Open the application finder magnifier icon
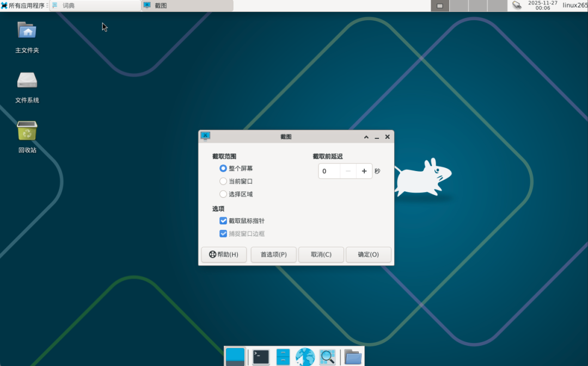The image size is (588, 366). [327, 357]
